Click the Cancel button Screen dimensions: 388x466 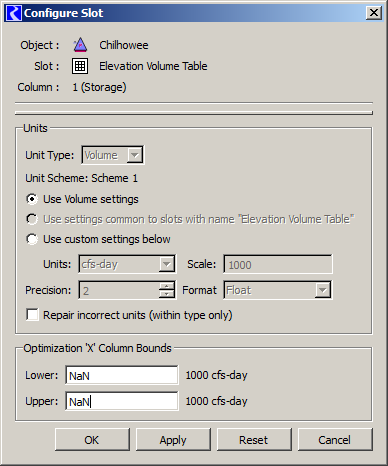click(335, 440)
